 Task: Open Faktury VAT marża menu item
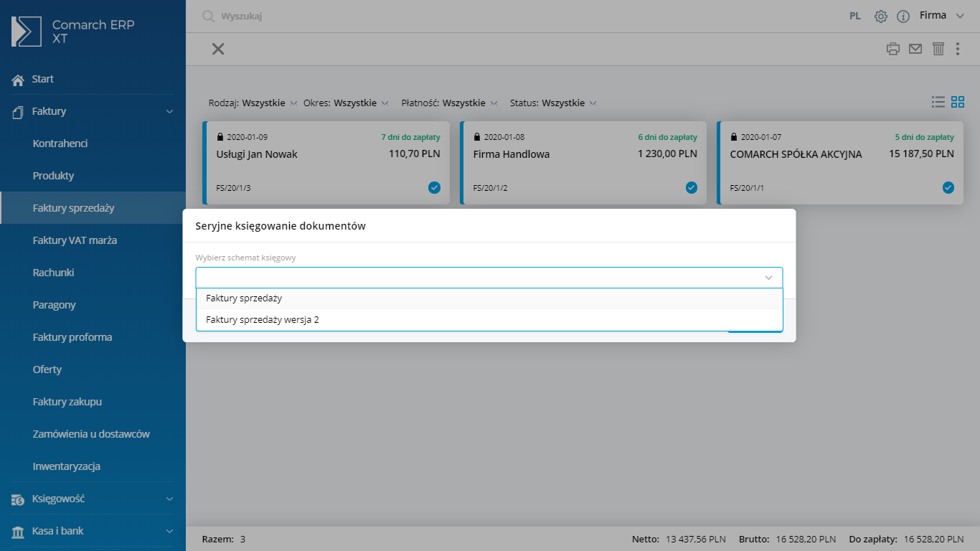[x=75, y=240]
